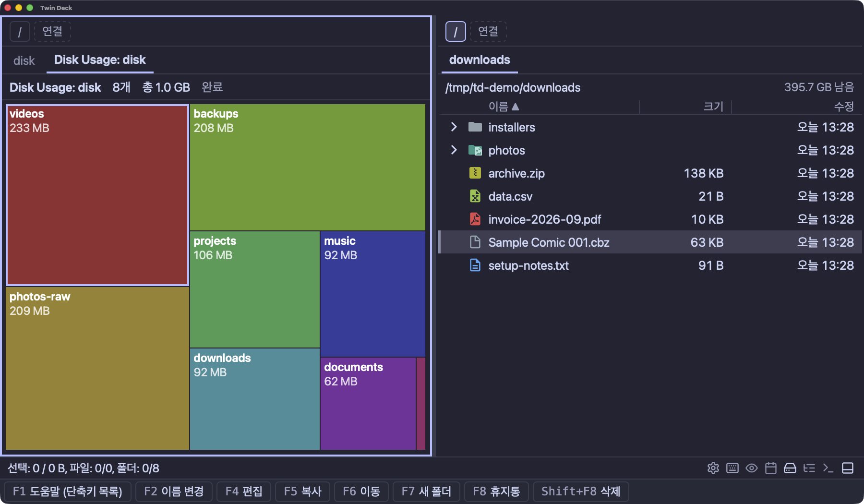Click F4 편집 edit button
This screenshot has width=864, height=504.
point(244,492)
